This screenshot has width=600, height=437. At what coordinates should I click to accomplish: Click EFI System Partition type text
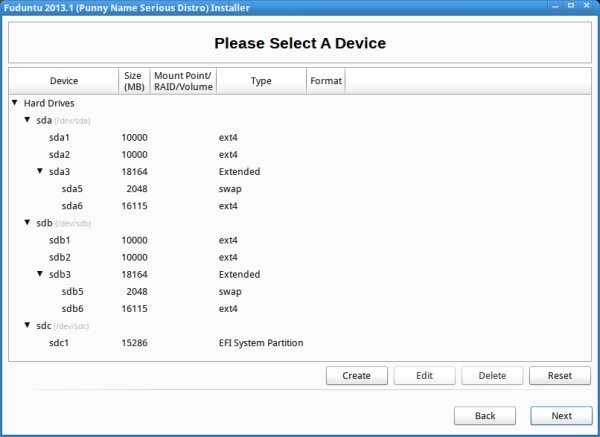point(261,343)
